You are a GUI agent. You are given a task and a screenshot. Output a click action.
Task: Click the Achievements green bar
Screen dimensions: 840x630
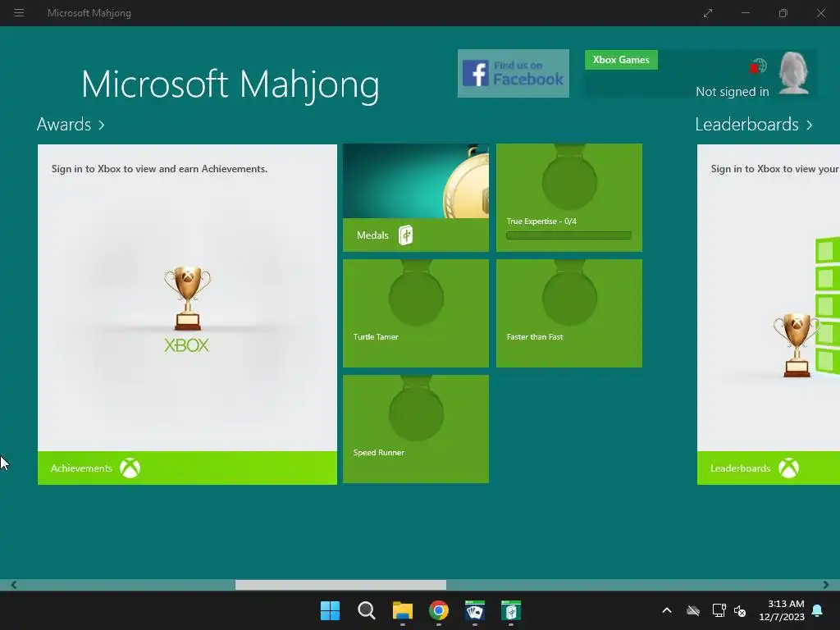[x=187, y=468]
